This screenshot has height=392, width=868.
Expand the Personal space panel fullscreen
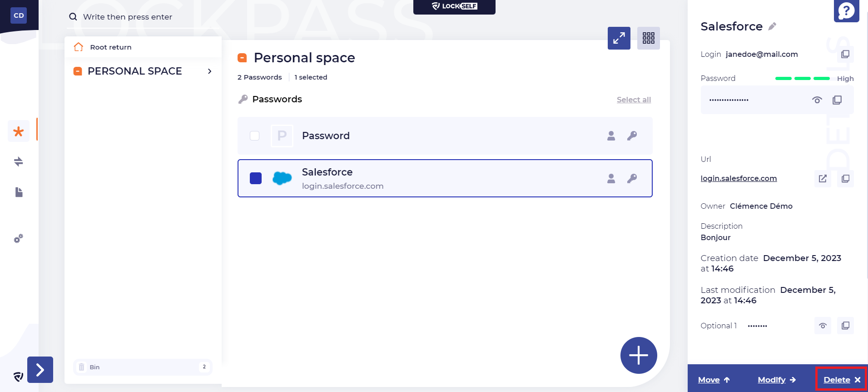[x=619, y=38]
